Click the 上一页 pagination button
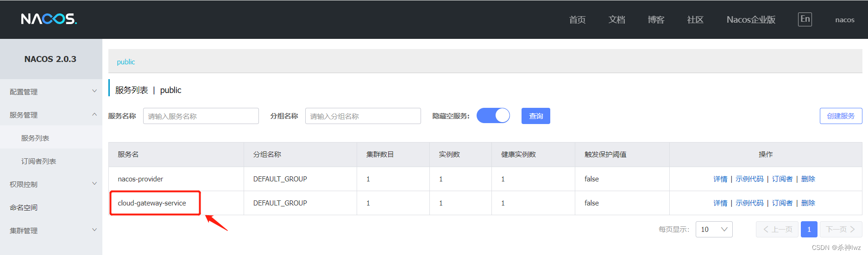868x255 pixels. click(777, 230)
